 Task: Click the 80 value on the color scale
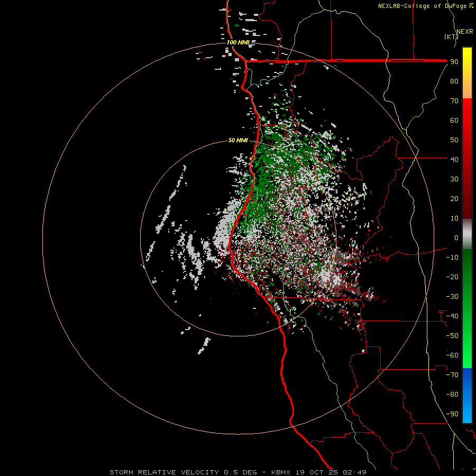454,81
